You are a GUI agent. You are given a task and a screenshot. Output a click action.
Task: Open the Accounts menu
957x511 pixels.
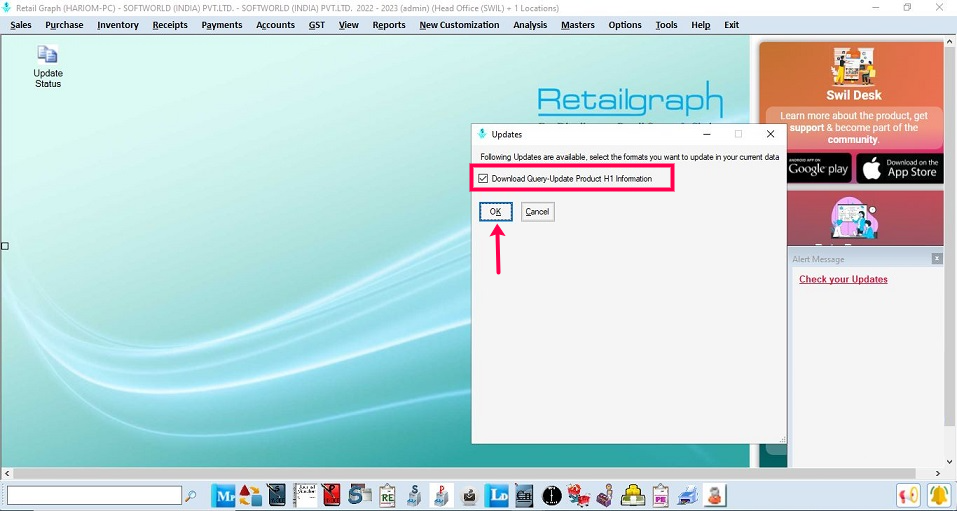point(275,25)
